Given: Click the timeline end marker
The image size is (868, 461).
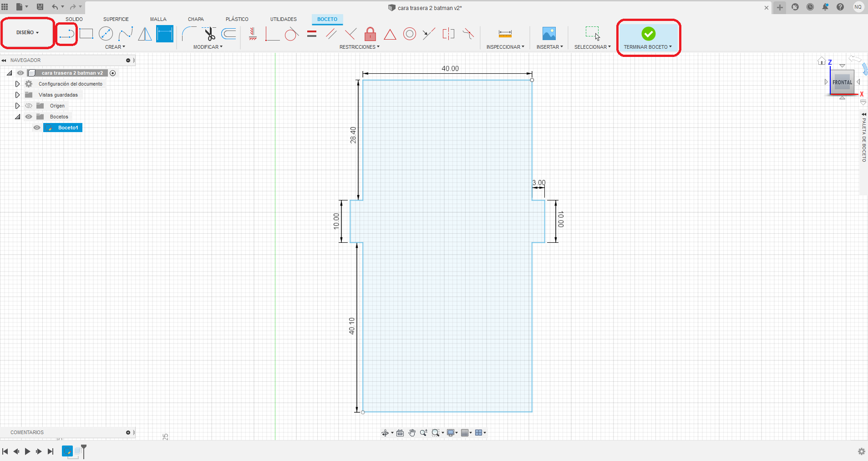Looking at the screenshot, I should [84, 451].
